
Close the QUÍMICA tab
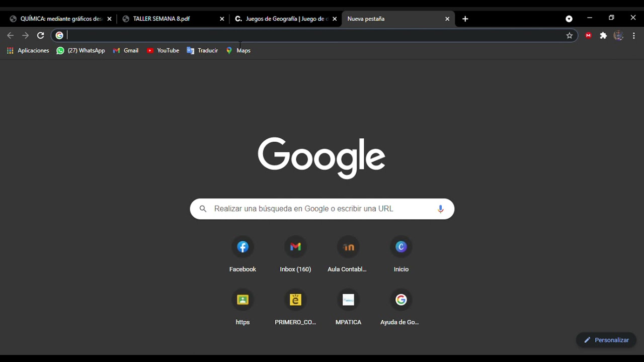point(109,19)
